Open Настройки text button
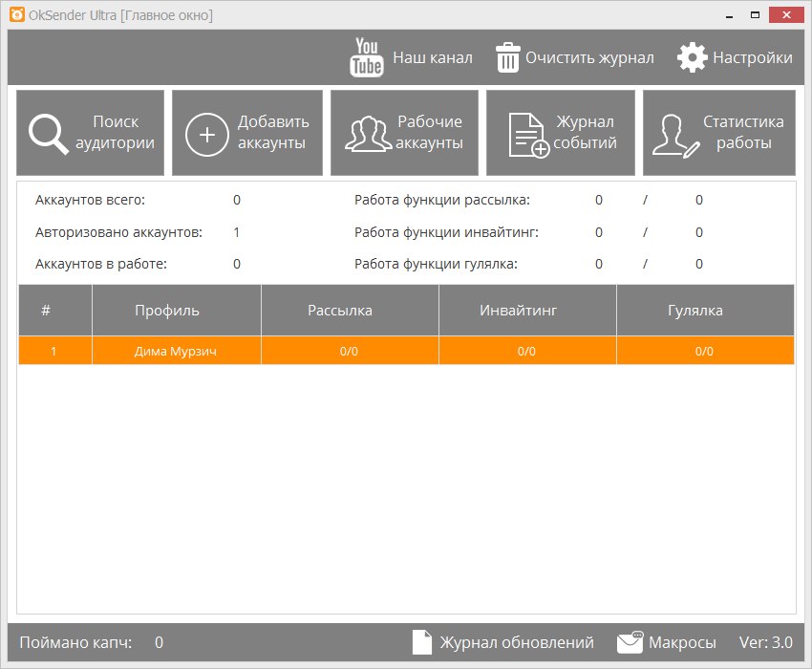 tap(753, 57)
